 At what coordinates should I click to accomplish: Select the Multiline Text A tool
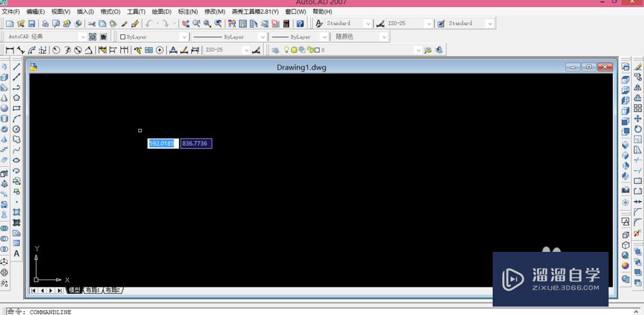tap(17, 253)
